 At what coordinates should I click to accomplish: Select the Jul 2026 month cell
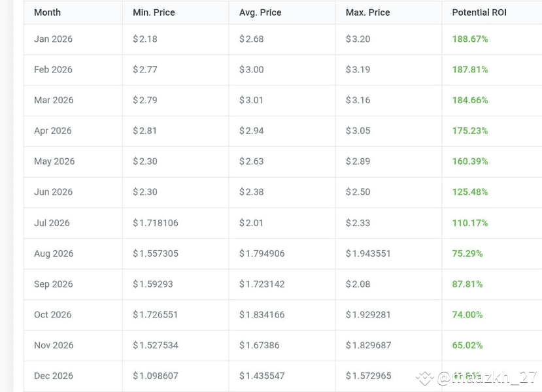click(x=52, y=223)
